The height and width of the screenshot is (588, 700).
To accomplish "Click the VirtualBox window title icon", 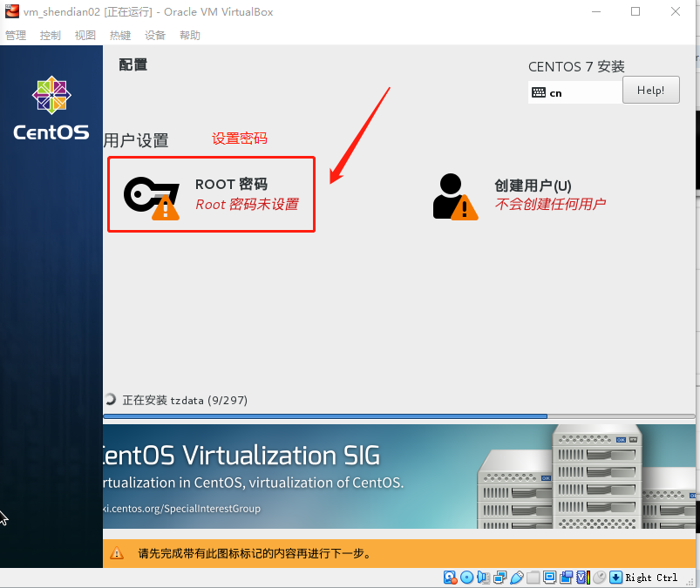I will (12, 11).
